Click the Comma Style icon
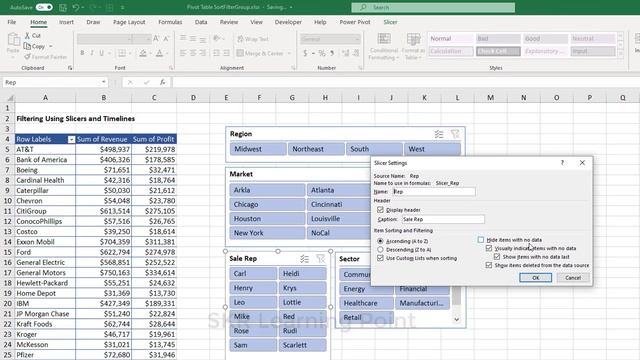640x360 pixels. click(x=332, y=53)
